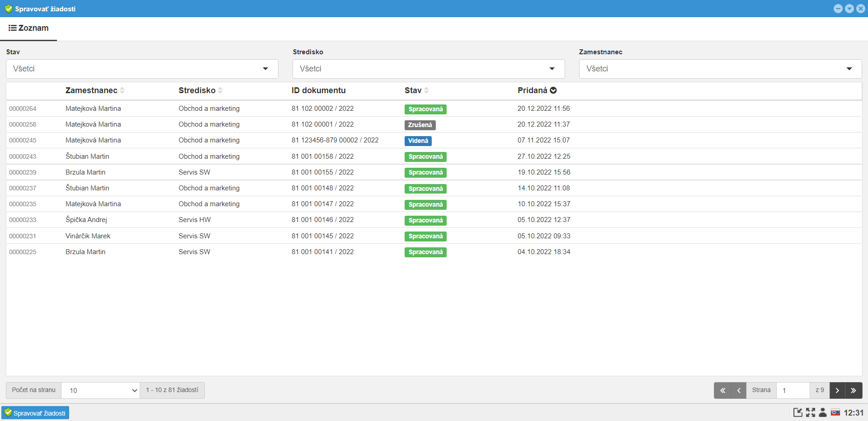Viewport: 868px width, 421px height.
Task: Open the Stav filter dropdown
Action: (x=142, y=69)
